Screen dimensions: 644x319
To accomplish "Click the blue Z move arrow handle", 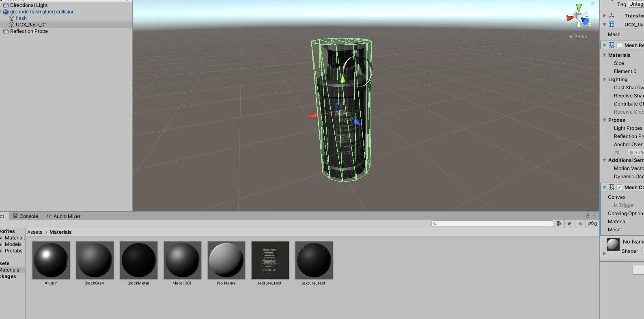I will 356,121.
